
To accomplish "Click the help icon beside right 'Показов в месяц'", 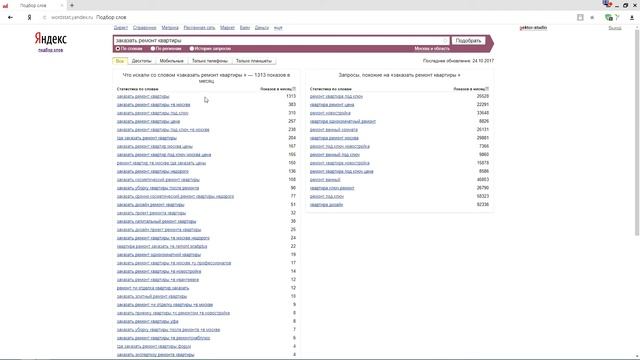I will 487,89.
